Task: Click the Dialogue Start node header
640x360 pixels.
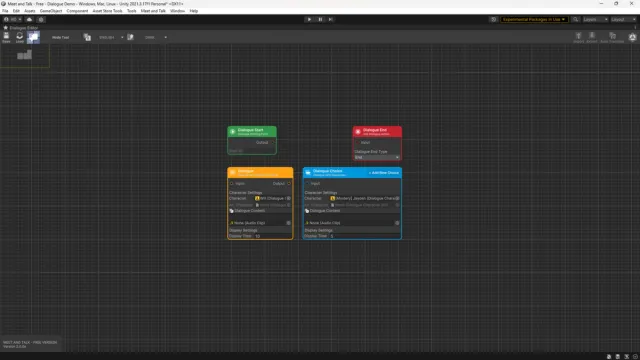Action: (252, 132)
